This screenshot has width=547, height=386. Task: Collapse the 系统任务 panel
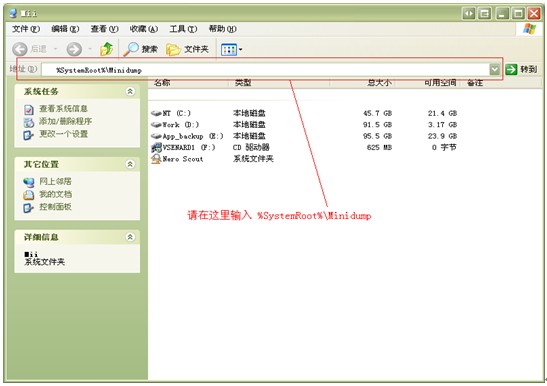click(x=130, y=91)
